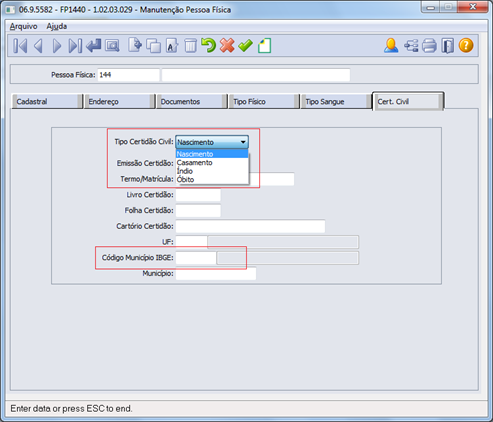Open the Arquivo menu

point(23,26)
